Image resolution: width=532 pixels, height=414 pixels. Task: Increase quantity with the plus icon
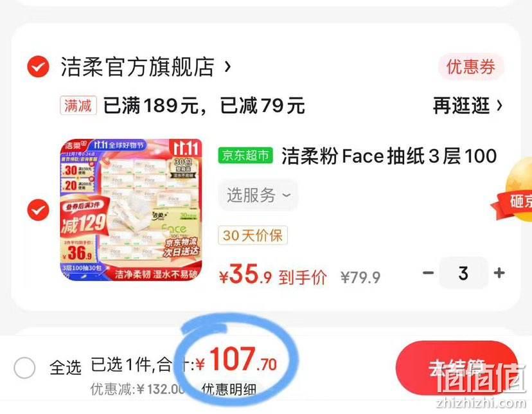click(x=499, y=273)
